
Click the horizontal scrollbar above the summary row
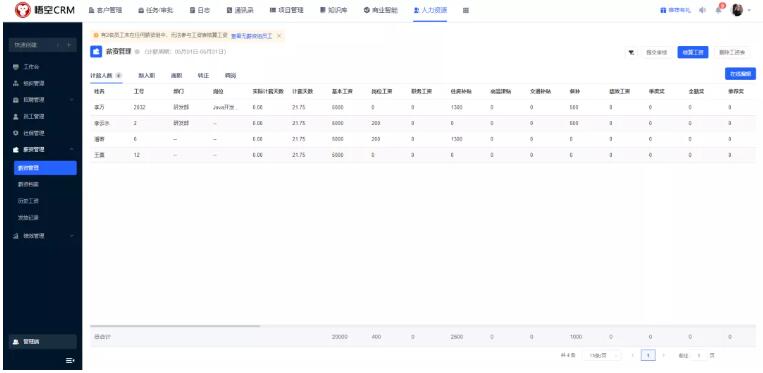pos(175,326)
